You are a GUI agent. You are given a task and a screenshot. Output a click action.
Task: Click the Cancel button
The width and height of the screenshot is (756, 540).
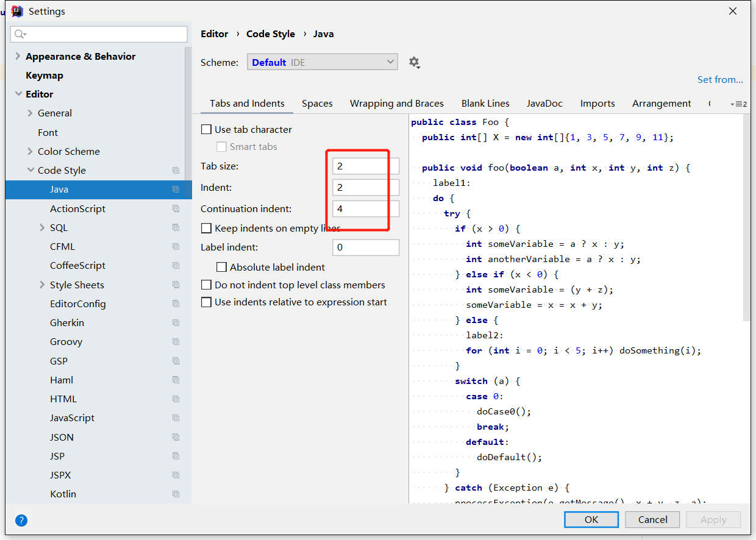coord(652,520)
